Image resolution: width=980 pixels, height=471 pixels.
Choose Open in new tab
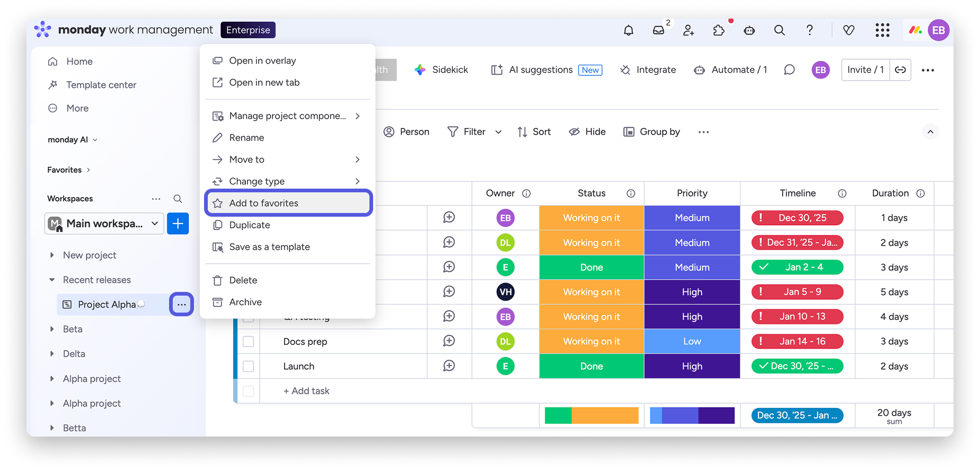(288, 83)
